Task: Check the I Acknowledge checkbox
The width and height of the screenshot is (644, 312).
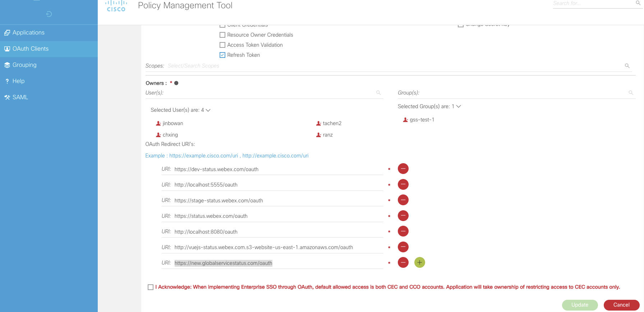Action: coord(151,287)
